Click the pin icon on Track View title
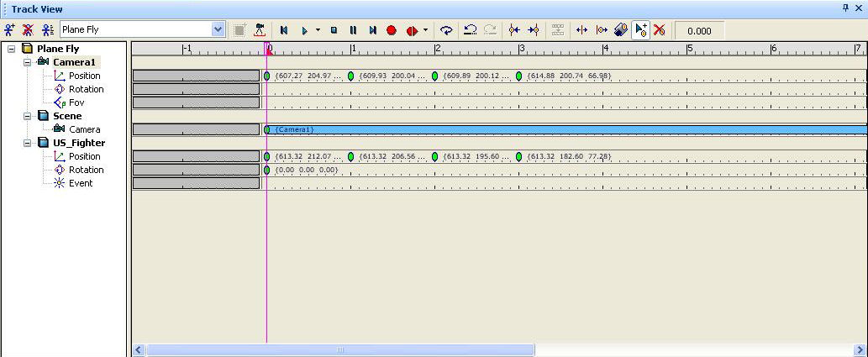Viewport: 868px width, 357px height. (846, 8)
